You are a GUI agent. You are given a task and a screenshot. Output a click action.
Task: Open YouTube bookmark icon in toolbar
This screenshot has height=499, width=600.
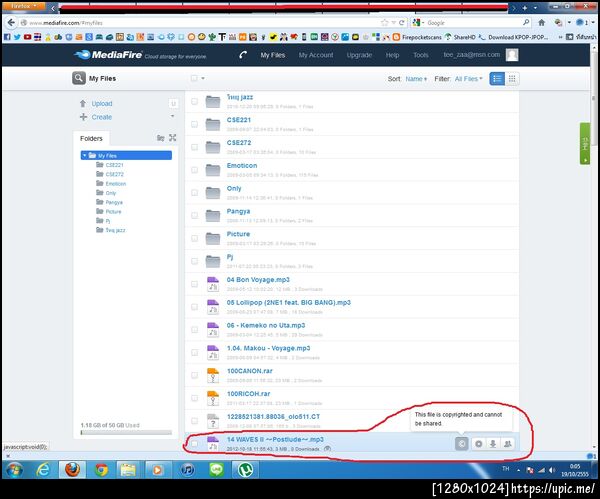coord(27,37)
